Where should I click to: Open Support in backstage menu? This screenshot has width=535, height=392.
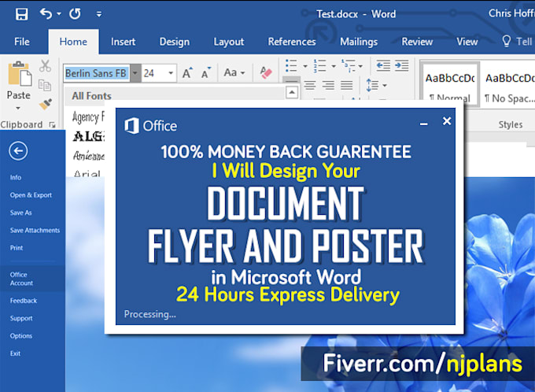(21, 318)
